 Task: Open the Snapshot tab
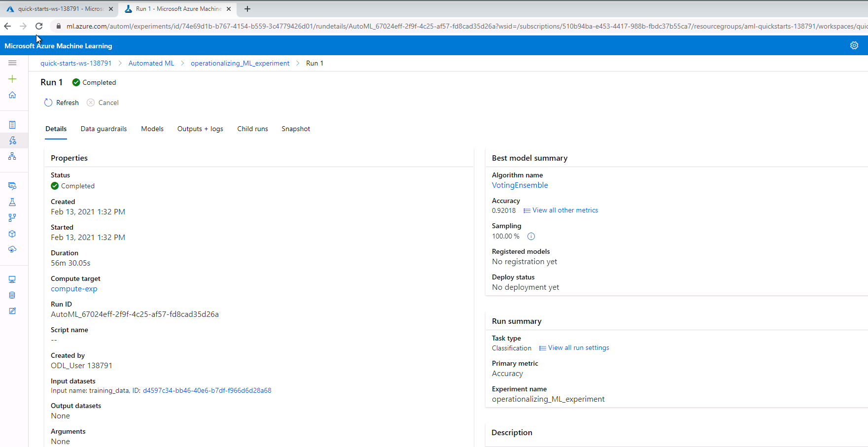pos(296,129)
